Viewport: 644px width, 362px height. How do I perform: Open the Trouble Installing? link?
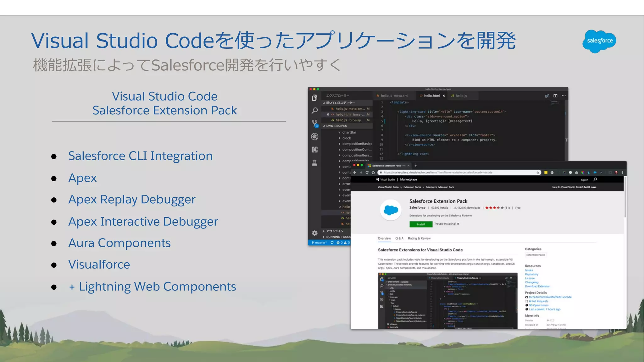[x=447, y=224]
